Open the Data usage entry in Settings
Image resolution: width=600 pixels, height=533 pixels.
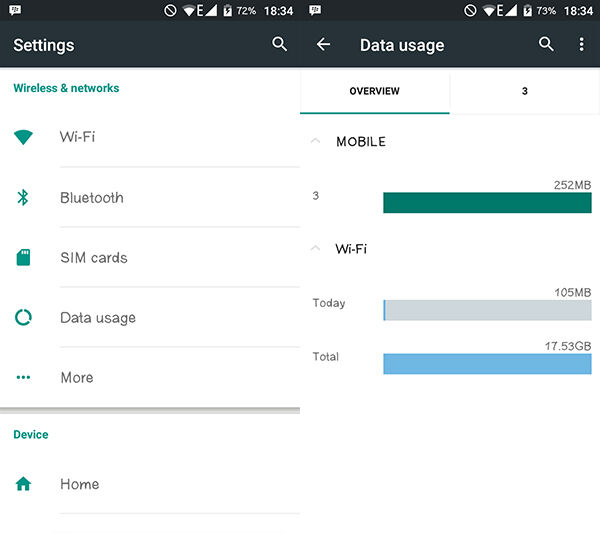click(150, 317)
